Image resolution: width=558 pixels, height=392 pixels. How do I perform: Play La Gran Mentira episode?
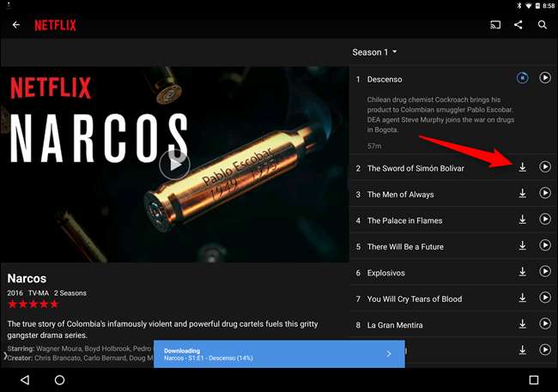click(x=545, y=323)
